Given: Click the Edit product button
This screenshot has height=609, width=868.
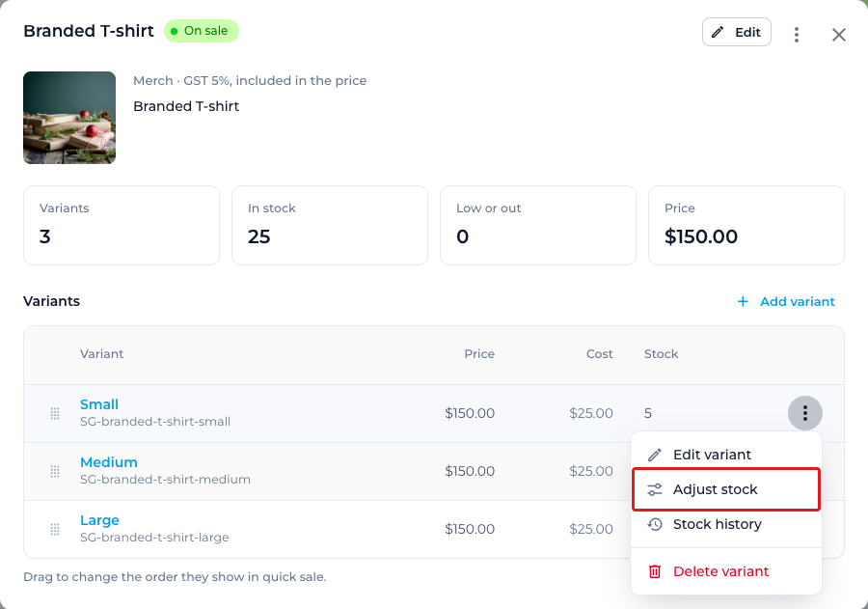Looking at the screenshot, I should click(x=736, y=32).
